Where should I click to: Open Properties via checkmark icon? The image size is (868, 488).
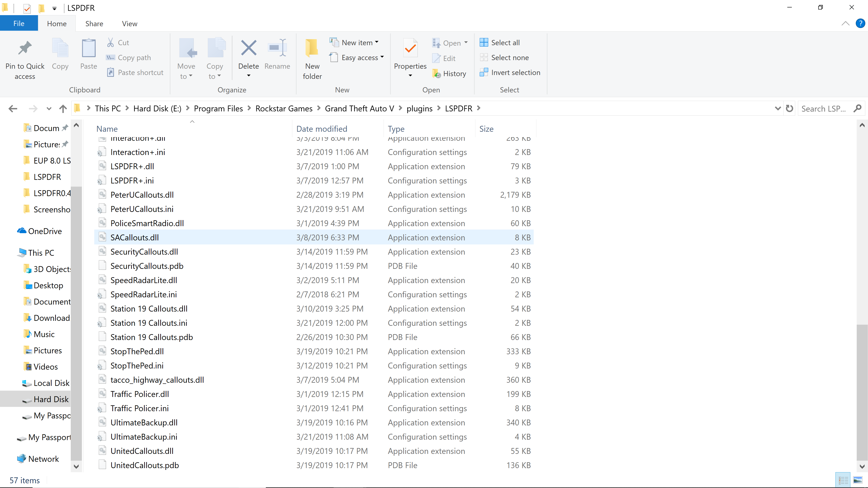coord(410,48)
